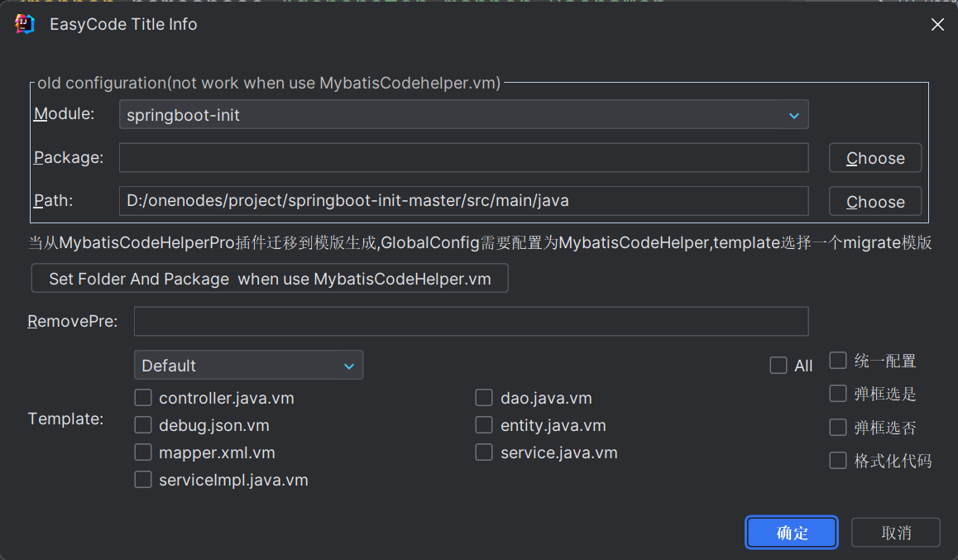Focus the Path text field

(464, 201)
